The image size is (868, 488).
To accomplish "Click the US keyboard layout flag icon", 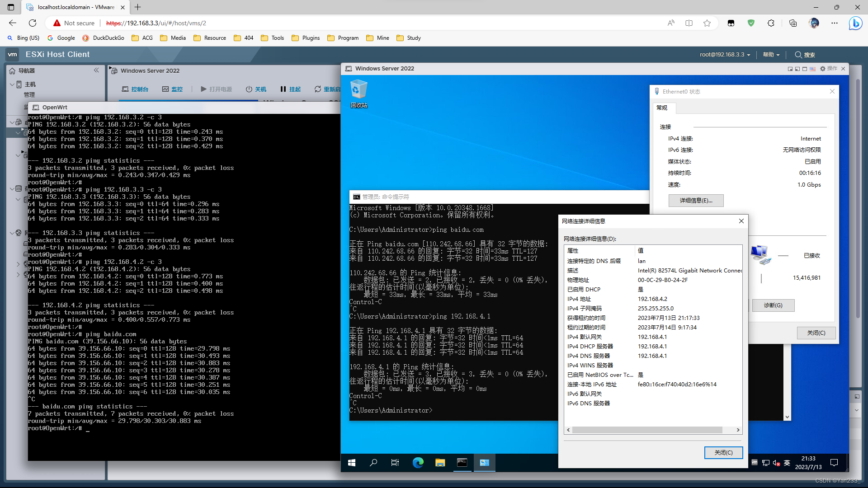I will (813, 69).
